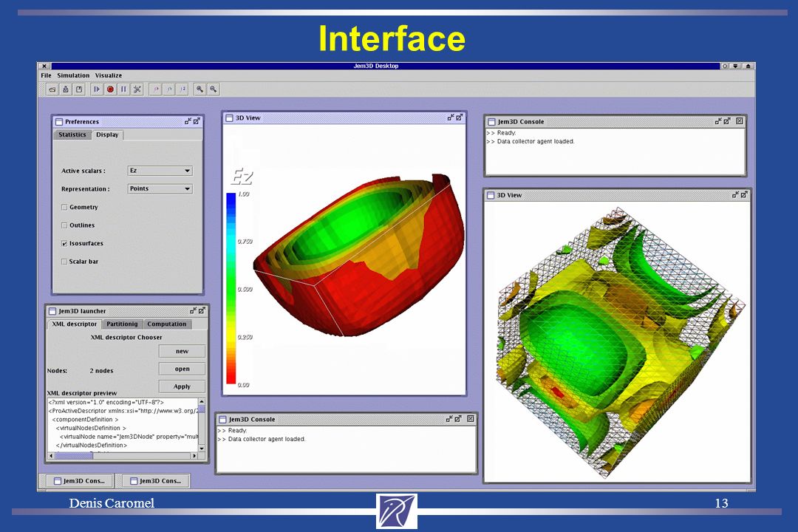Click the first axis view toolbar icon
Viewport: 798px width, 532px height.
point(156,89)
